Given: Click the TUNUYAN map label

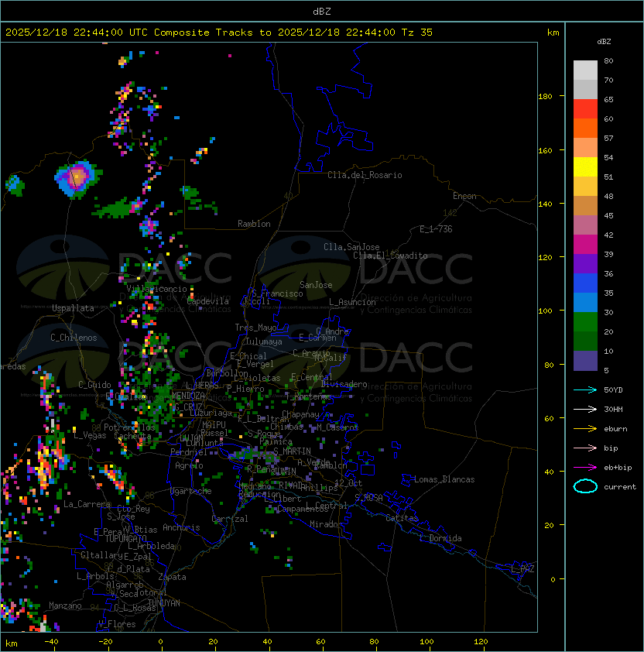Looking at the screenshot, I should click(x=164, y=603).
